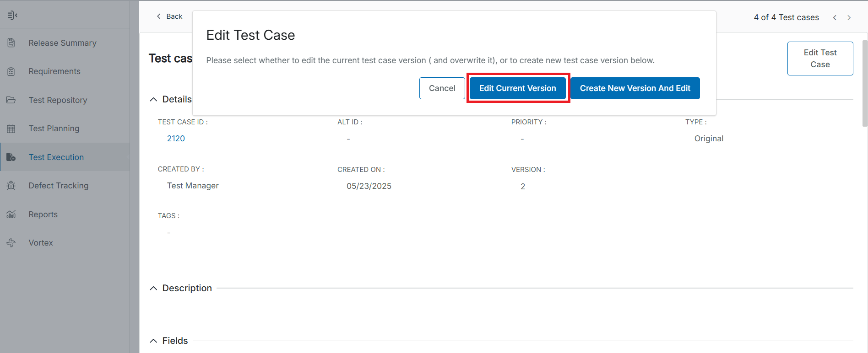Collapse the Details section
Image resolution: width=868 pixels, height=353 pixels.
(153, 100)
